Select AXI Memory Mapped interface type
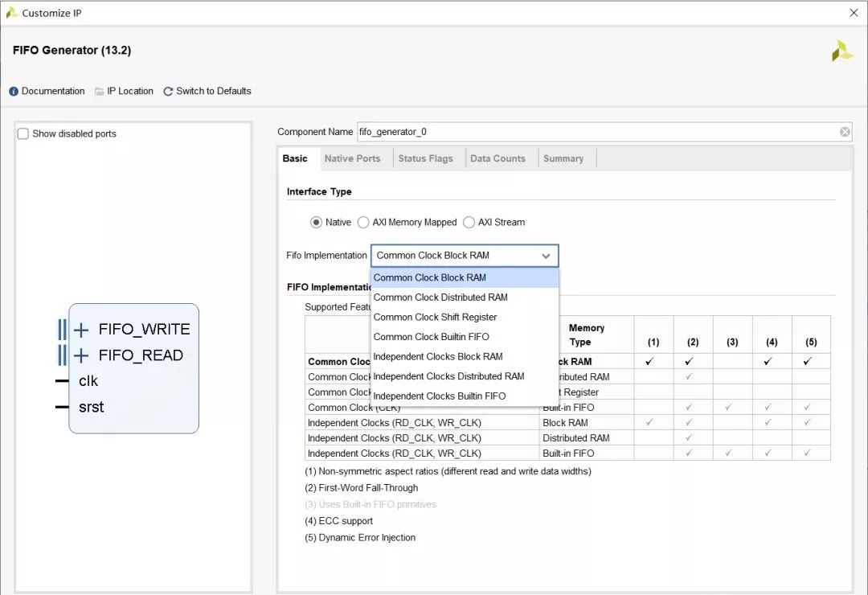The height and width of the screenshot is (595, 868). 363,223
